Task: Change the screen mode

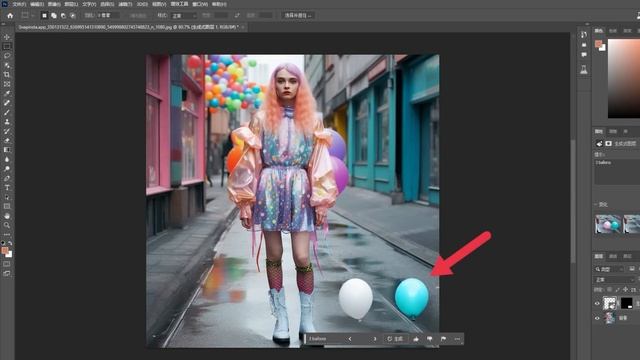Action: [x=7, y=273]
